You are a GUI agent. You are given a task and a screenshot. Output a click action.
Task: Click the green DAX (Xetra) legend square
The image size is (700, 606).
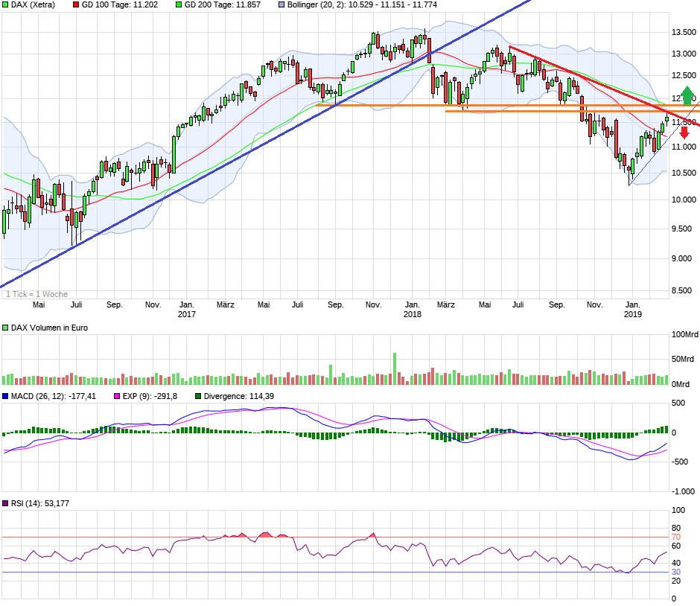5,5
